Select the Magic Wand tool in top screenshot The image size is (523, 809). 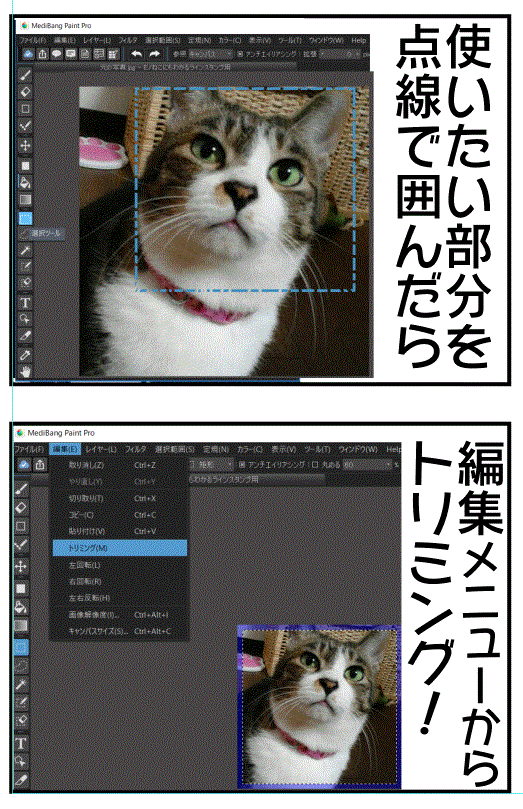tap(25, 250)
